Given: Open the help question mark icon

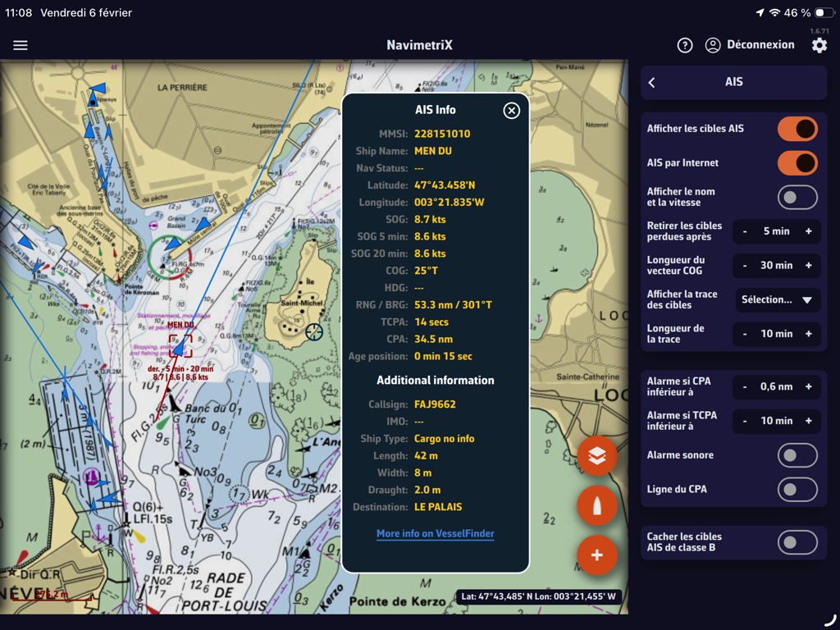Looking at the screenshot, I should coord(685,45).
